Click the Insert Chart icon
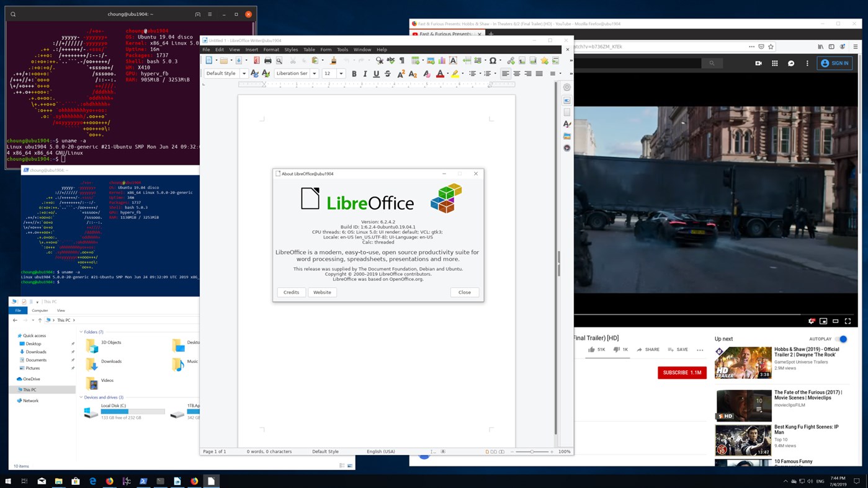 [x=442, y=61]
